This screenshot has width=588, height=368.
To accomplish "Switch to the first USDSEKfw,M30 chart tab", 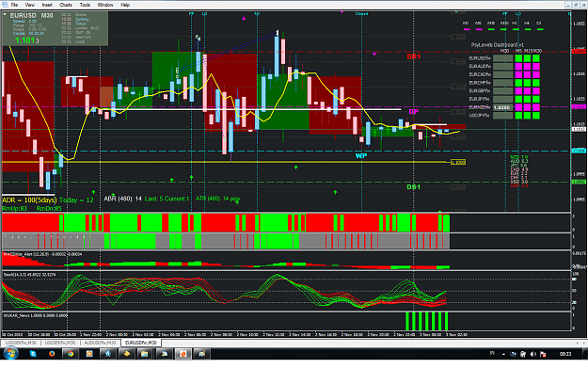I will (x=21, y=343).
